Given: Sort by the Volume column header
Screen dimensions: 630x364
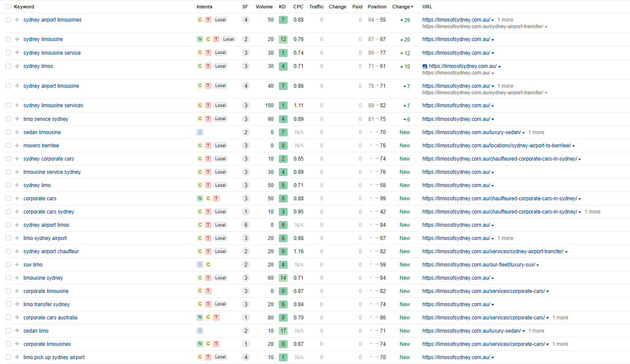Looking at the screenshot, I should (264, 7).
